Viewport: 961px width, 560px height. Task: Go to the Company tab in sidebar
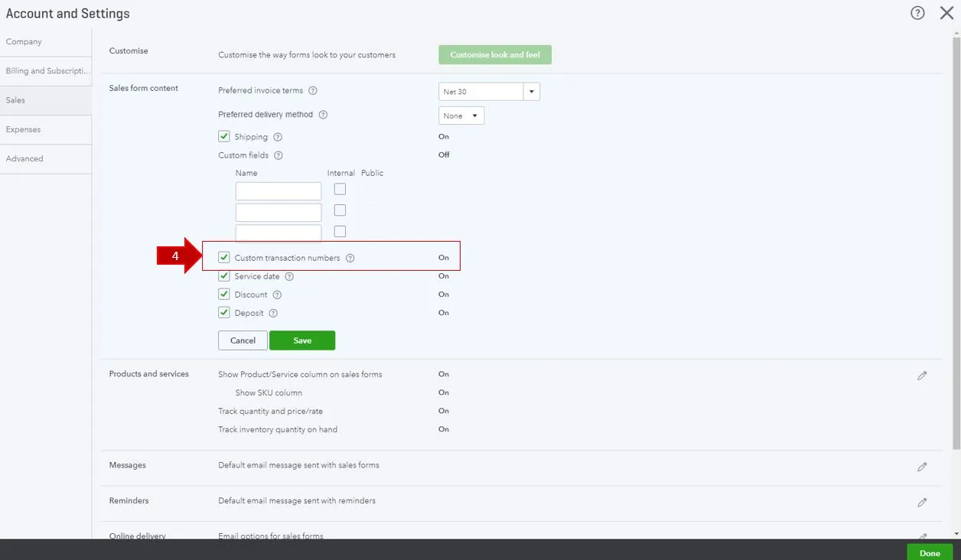pos(24,41)
